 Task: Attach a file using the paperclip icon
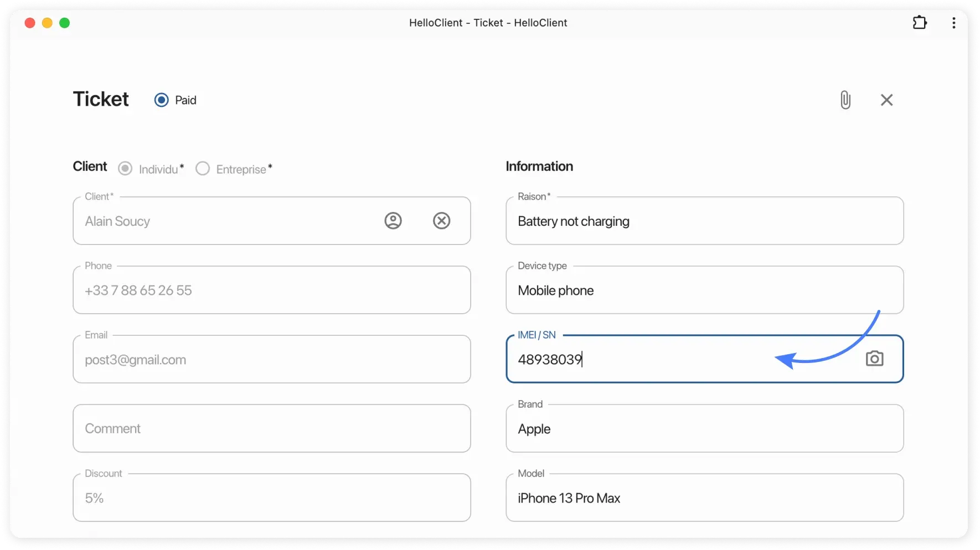coord(845,100)
